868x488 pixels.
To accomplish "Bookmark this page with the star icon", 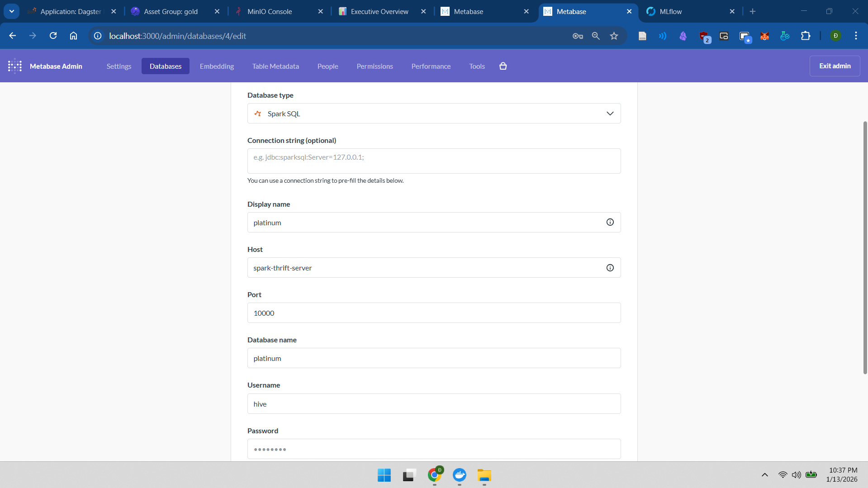I will [x=614, y=36].
